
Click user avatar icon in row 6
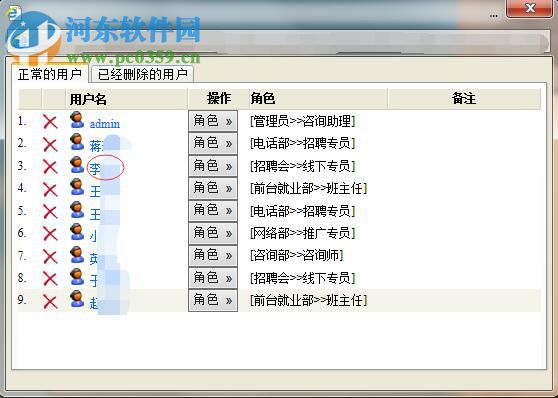pyautogui.click(x=77, y=232)
